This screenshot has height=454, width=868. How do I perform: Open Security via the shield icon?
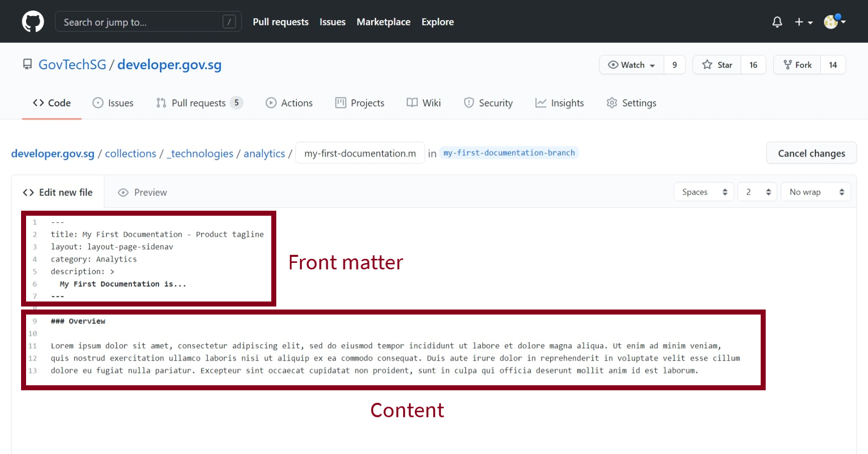(x=469, y=102)
